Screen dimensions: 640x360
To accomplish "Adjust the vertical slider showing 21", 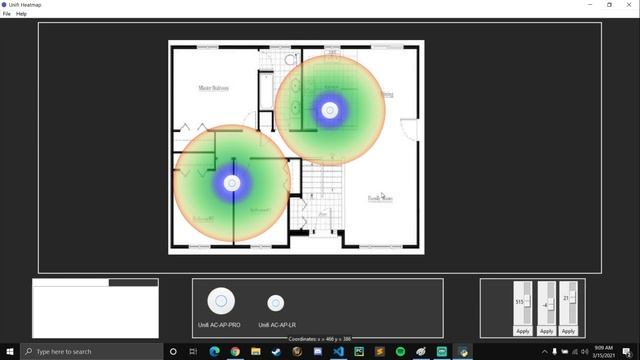I will coord(572,298).
